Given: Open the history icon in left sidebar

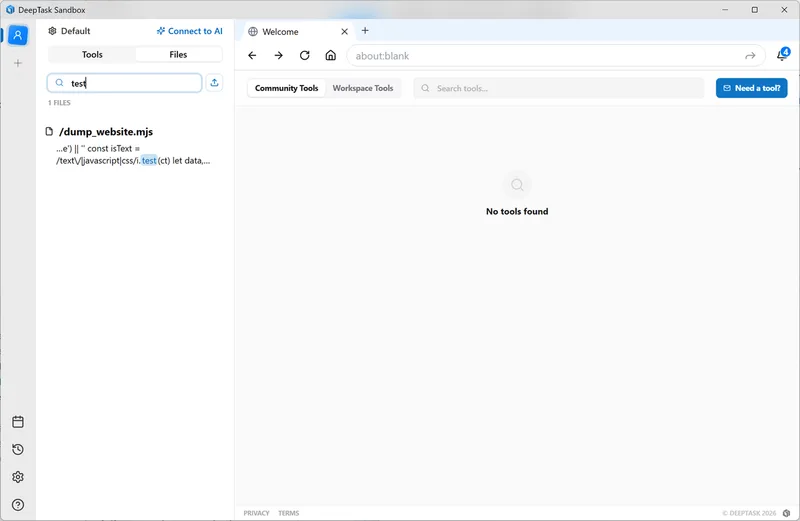Looking at the screenshot, I should click(17, 450).
